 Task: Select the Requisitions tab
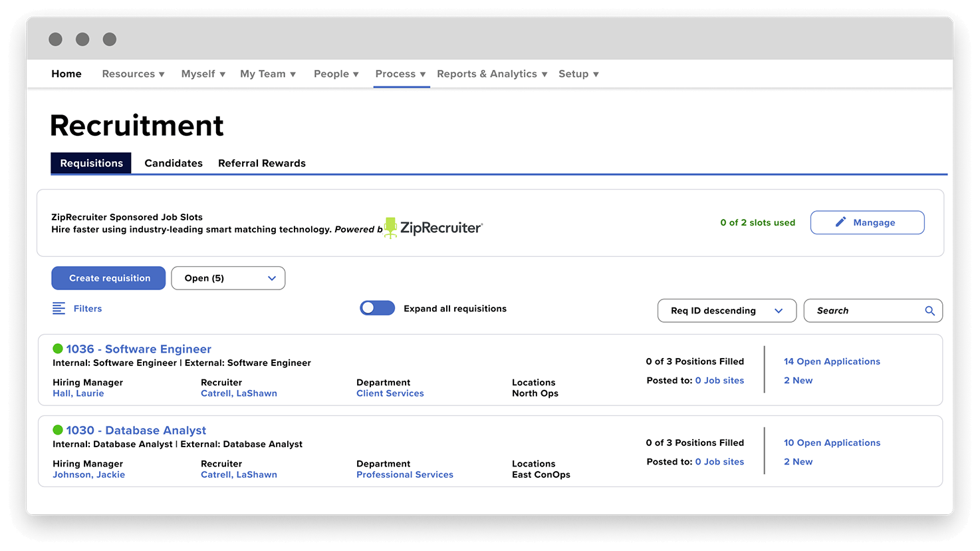pos(91,163)
